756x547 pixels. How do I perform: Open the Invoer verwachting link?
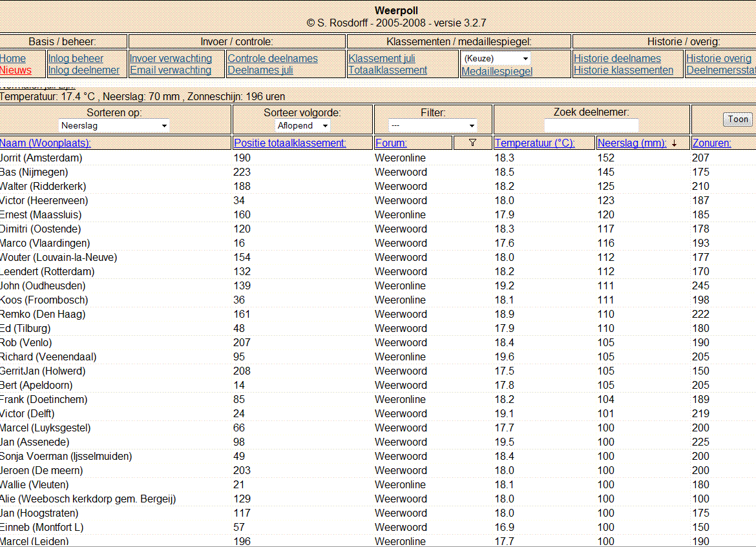tap(171, 58)
